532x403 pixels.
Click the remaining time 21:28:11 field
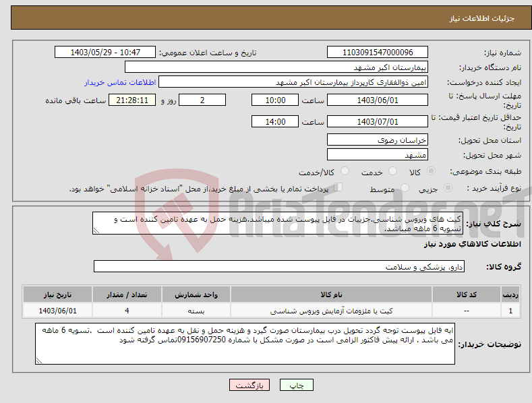(132, 100)
